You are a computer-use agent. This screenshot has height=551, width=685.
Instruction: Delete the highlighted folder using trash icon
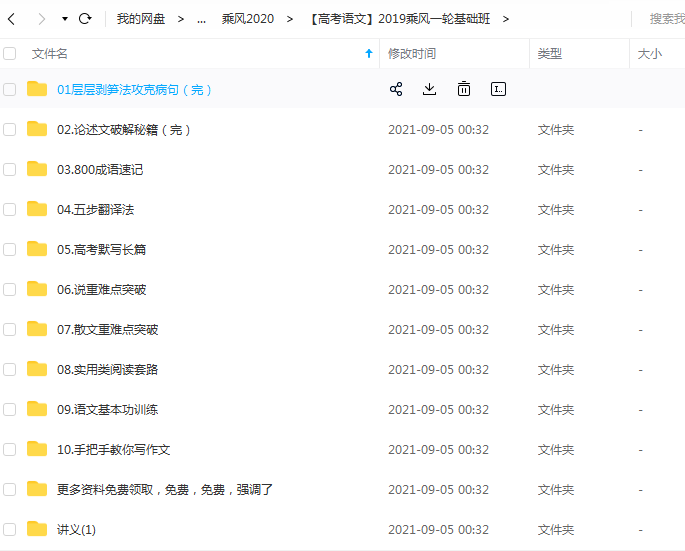pos(464,89)
